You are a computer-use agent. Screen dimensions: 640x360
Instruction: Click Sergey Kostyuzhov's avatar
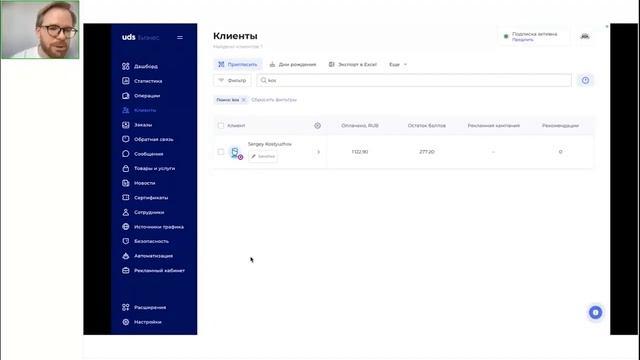pyautogui.click(x=236, y=153)
